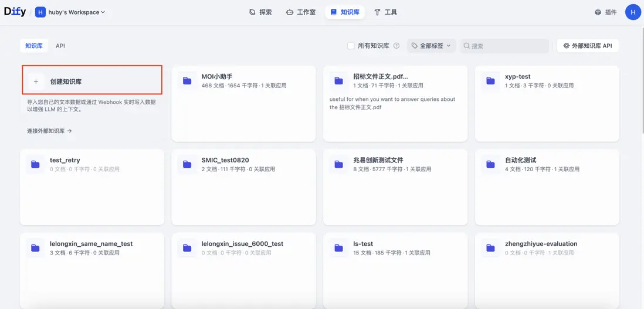644x309 pixels.
Task: Open the xyp-test knowledge base title
Action: 517,76
